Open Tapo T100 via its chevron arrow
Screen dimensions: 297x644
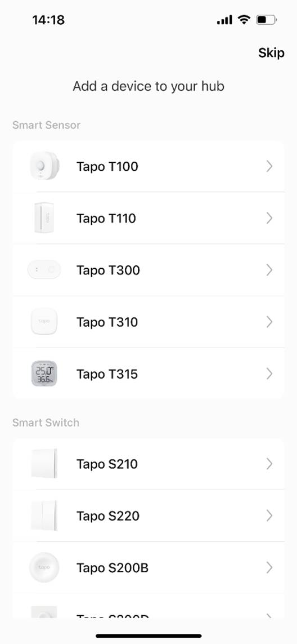269,166
